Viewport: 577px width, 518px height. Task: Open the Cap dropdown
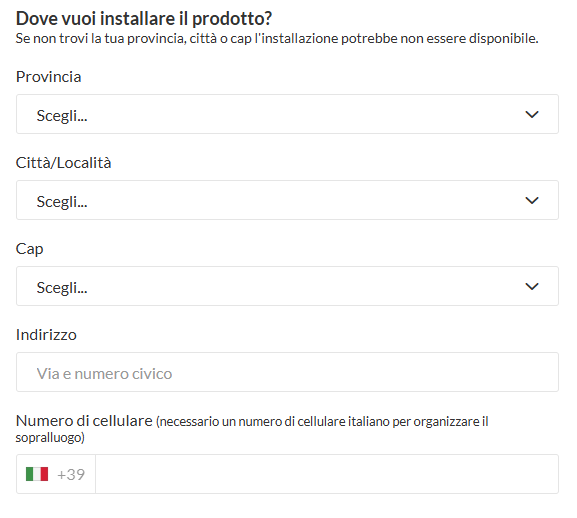tap(287, 286)
